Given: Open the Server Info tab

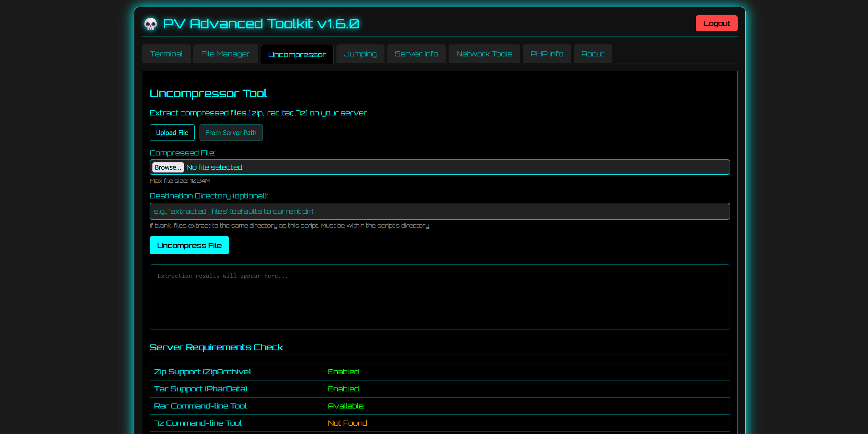Looking at the screenshot, I should 416,54.
